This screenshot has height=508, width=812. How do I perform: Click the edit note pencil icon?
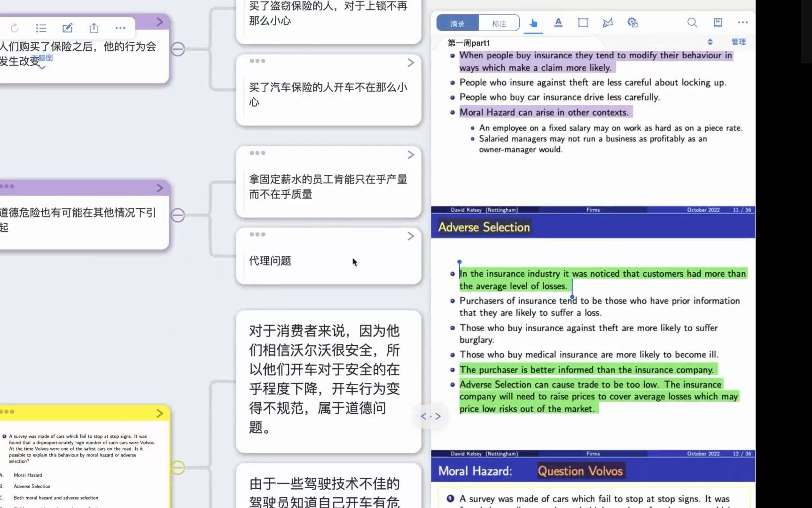pyautogui.click(x=68, y=28)
